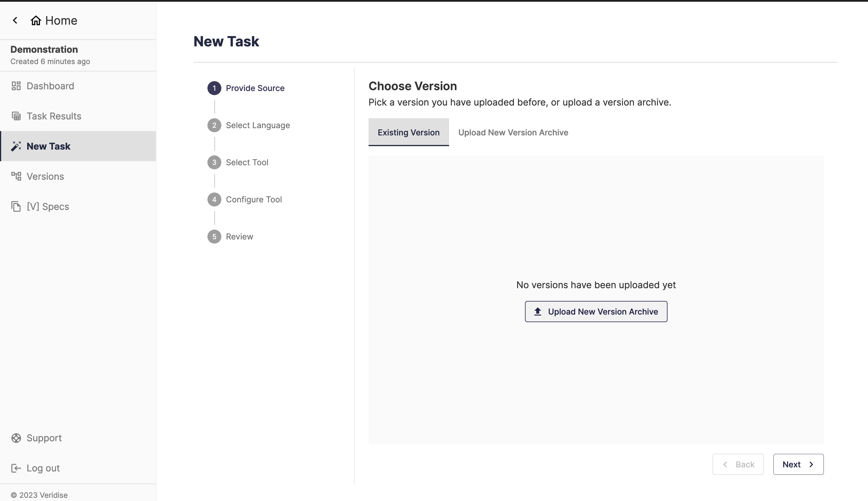Image resolution: width=868 pixels, height=501 pixels.
Task: Click the Task Results table icon
Action: [16, 116]
